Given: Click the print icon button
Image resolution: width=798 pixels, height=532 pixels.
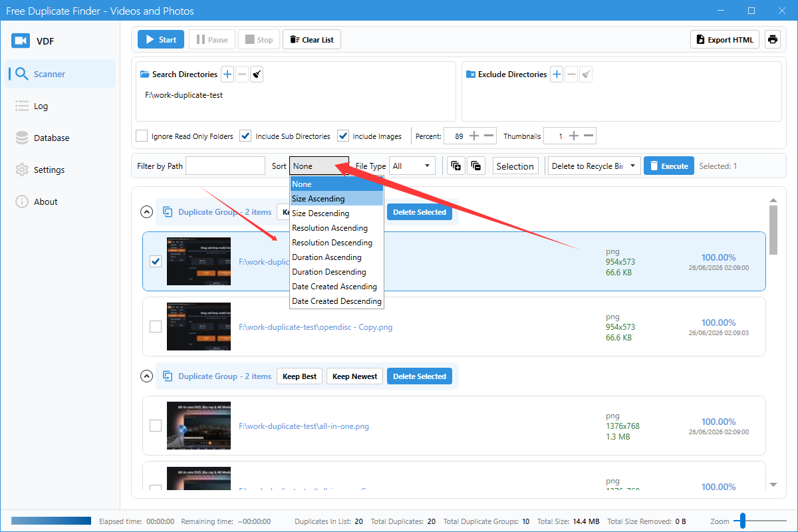Looking at the screenshot, I should pos(772,40).
